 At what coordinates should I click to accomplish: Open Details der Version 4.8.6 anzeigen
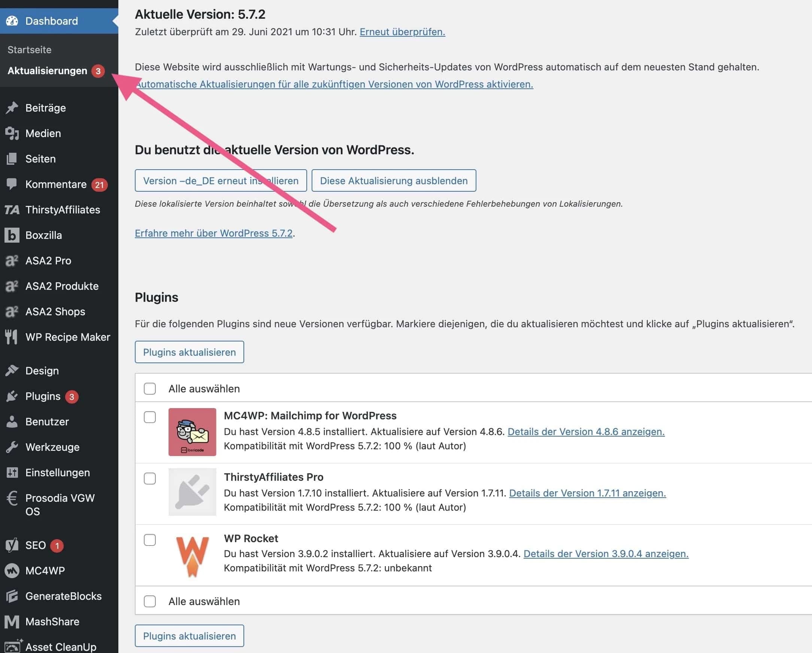(x=586, y=432)
